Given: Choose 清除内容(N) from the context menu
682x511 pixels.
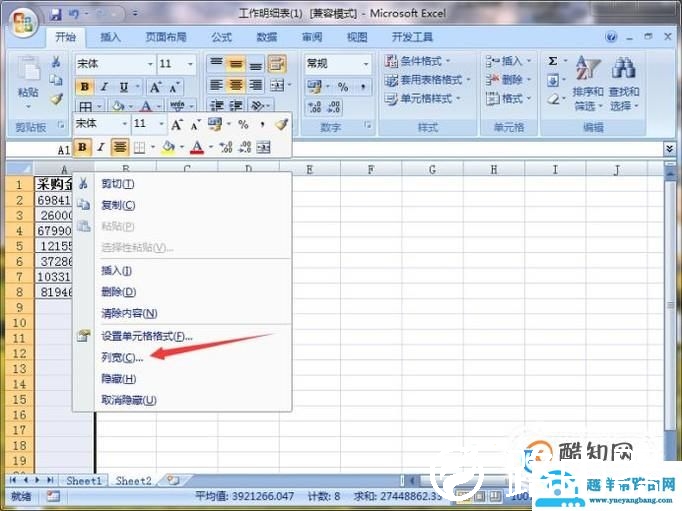Looking at the screenshot, I should (x=182, y=313).
